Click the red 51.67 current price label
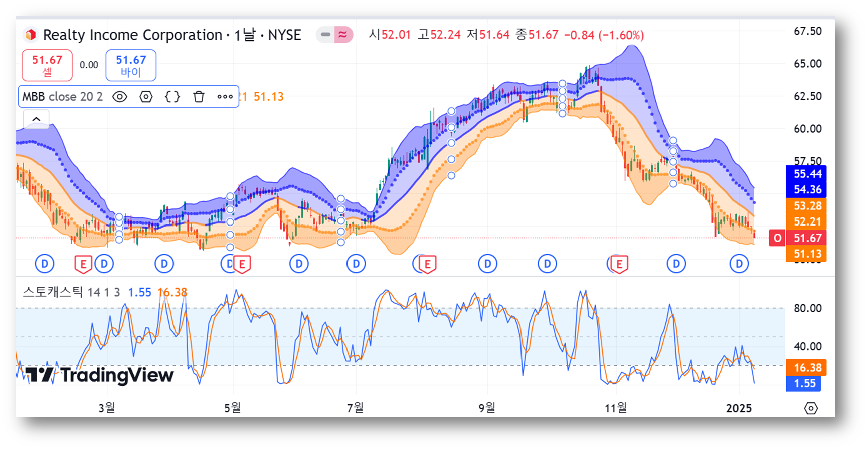This screenshot has width=868, height=450. [x=806, y=238]
